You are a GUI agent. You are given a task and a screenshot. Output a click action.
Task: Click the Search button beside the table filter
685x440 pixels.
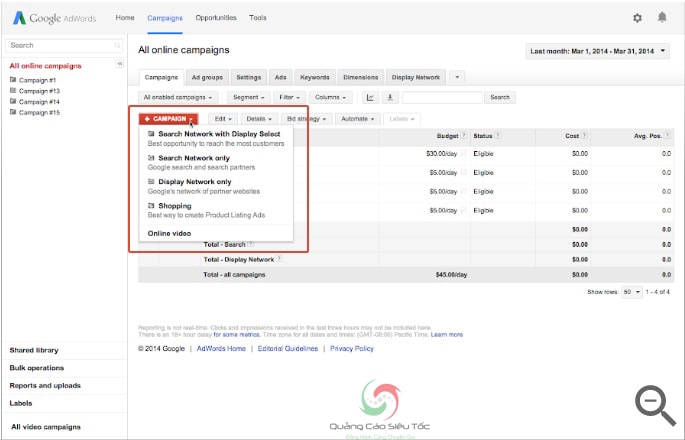pyautogui.click(x=500, y=97)
